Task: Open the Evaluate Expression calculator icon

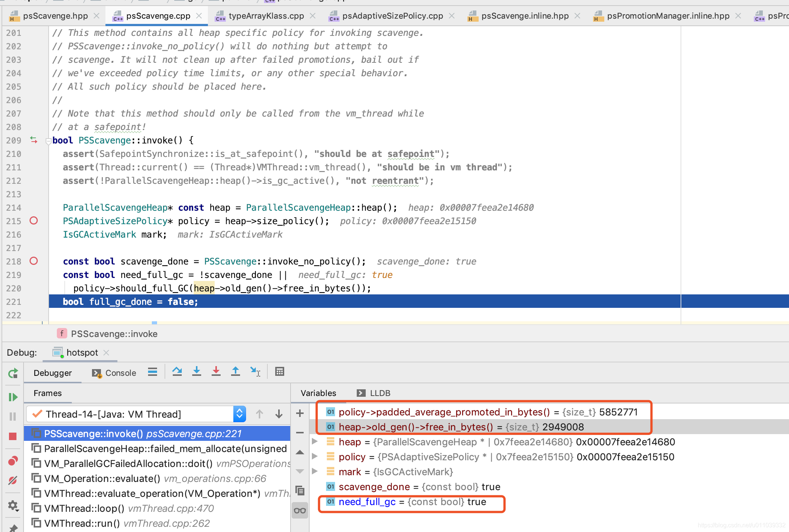Action: tap(280, 372)
